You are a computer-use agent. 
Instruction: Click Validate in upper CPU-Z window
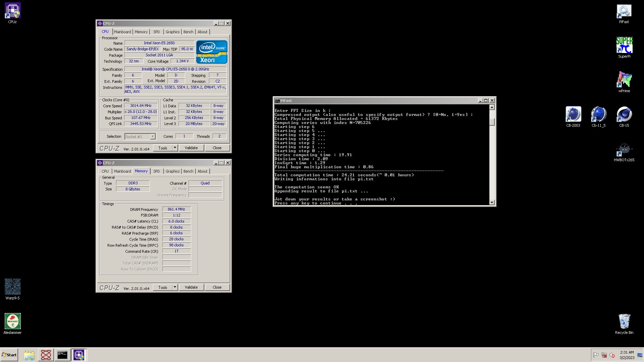[191, 148]
